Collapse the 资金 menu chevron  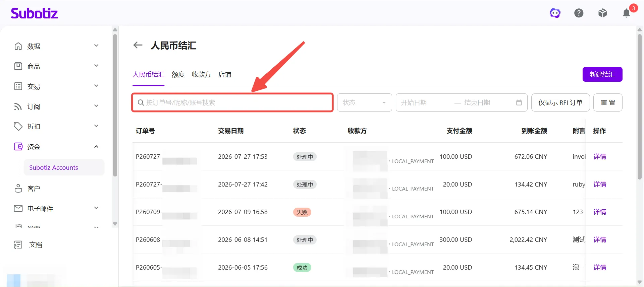96,146
